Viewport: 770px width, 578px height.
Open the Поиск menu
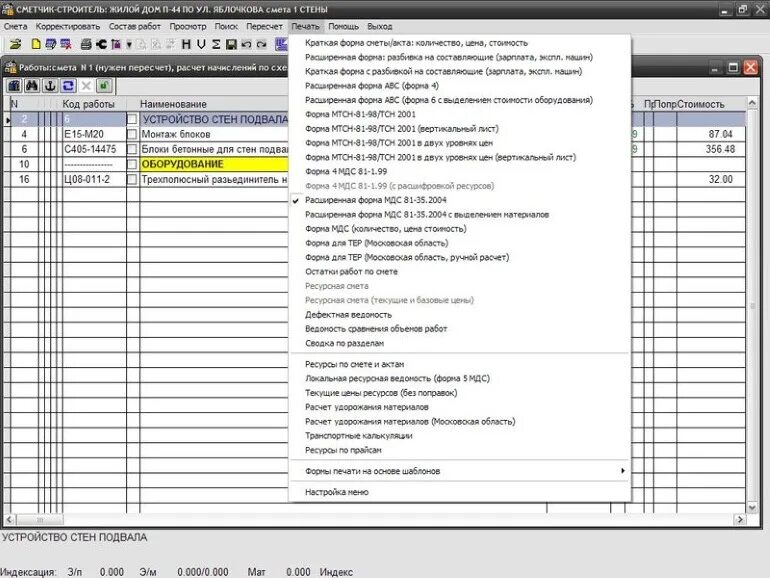[226, 27]
